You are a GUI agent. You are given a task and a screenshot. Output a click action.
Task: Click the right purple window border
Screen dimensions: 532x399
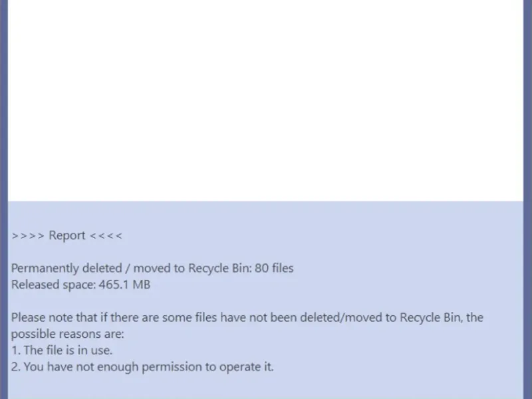(x=528, y=199)
